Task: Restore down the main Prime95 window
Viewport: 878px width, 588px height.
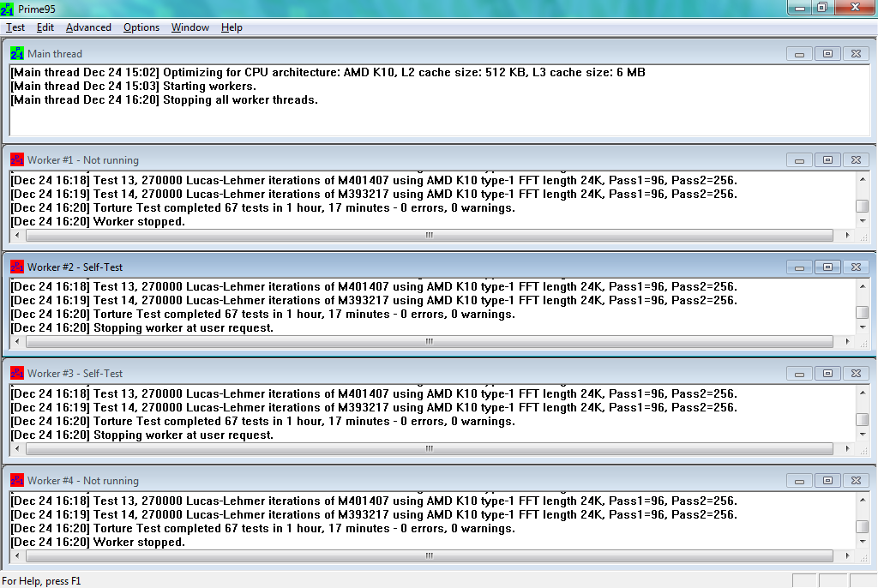Action: pos(822,7)
